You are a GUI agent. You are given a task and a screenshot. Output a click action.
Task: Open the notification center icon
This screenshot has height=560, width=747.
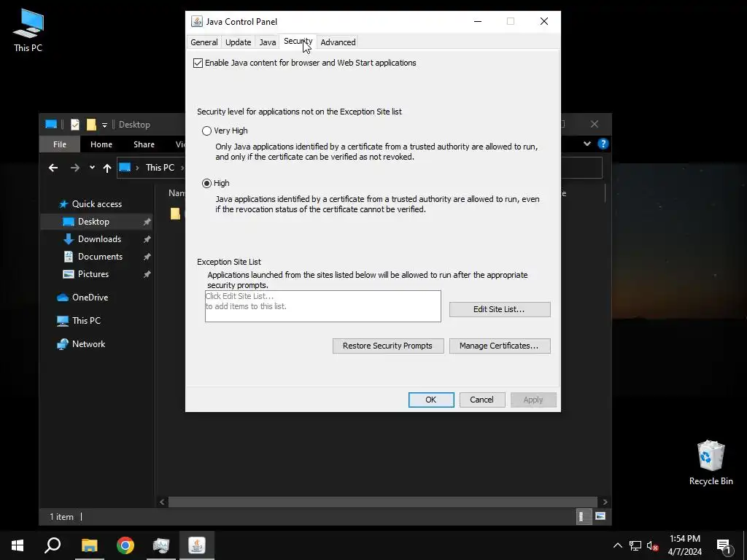click(724, 546)
